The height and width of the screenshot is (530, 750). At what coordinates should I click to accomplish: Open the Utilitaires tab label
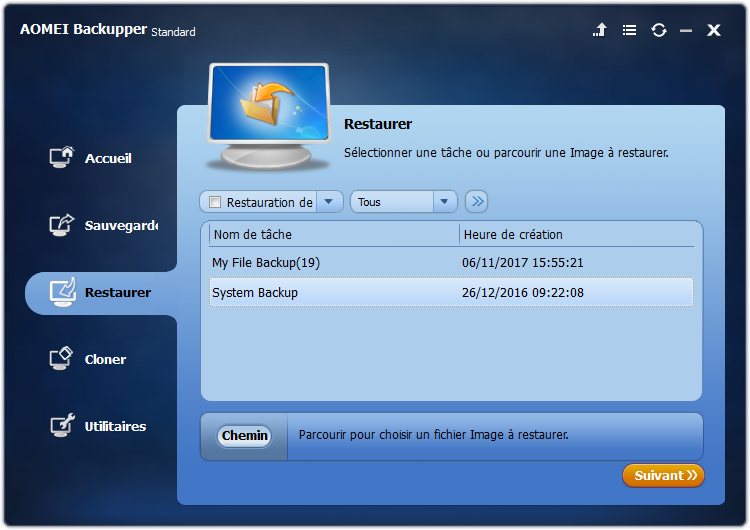point(115,426)
